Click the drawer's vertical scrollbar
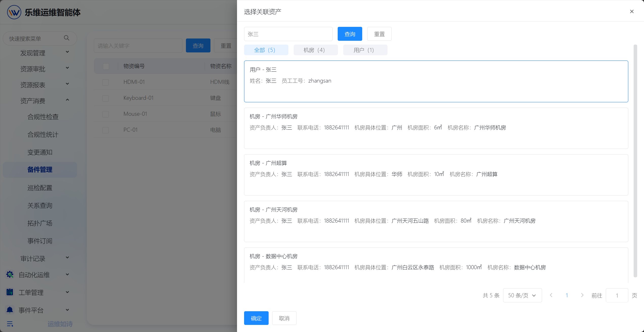Image resolution: width=644 pixels, height=332 pixels. click(635, 161)
